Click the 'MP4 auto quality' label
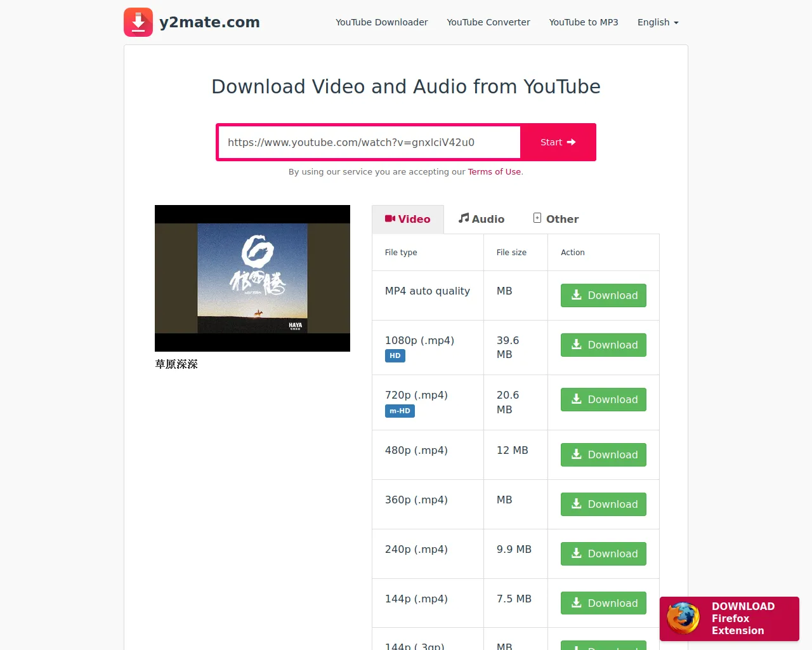The width and height of the screenshot is (812, 650). (x=428, y=291)
